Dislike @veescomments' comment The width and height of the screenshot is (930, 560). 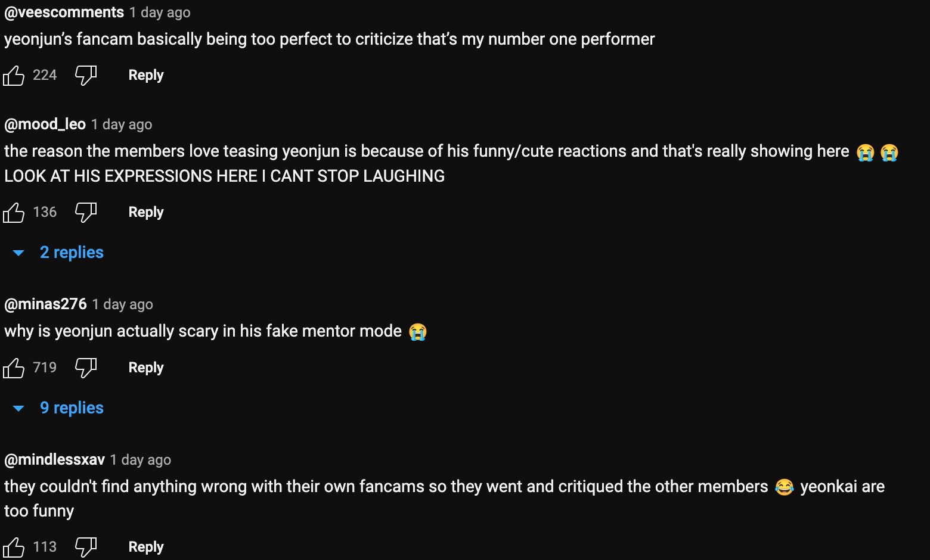coord(85,75)
